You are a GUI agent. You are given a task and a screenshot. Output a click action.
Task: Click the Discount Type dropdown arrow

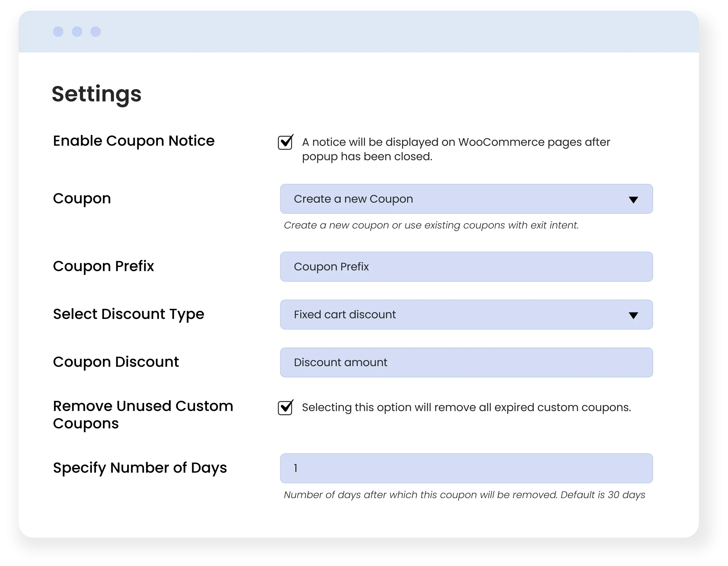(633, 315)
